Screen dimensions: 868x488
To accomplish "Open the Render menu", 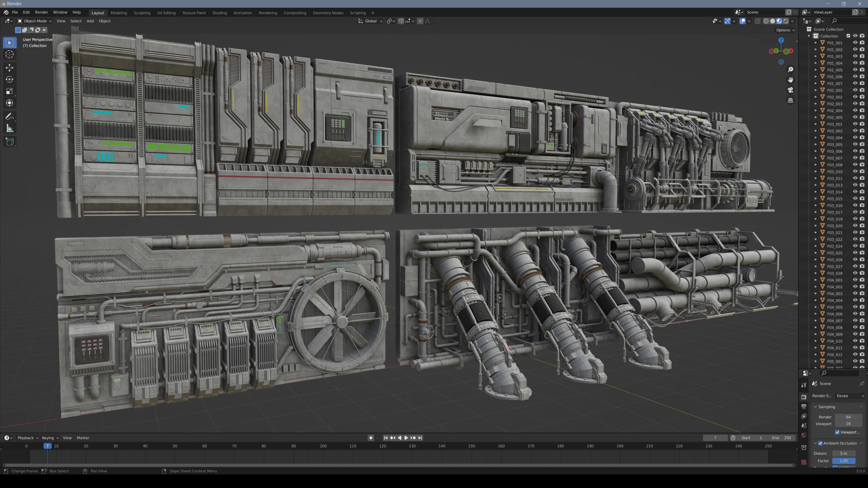I will [41, 12].
